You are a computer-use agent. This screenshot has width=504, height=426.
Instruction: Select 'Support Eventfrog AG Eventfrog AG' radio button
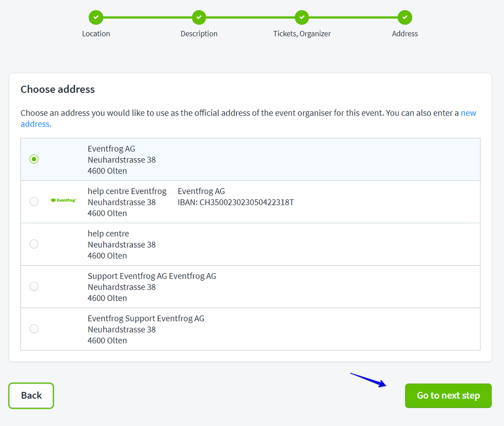(x=34, y=286)
